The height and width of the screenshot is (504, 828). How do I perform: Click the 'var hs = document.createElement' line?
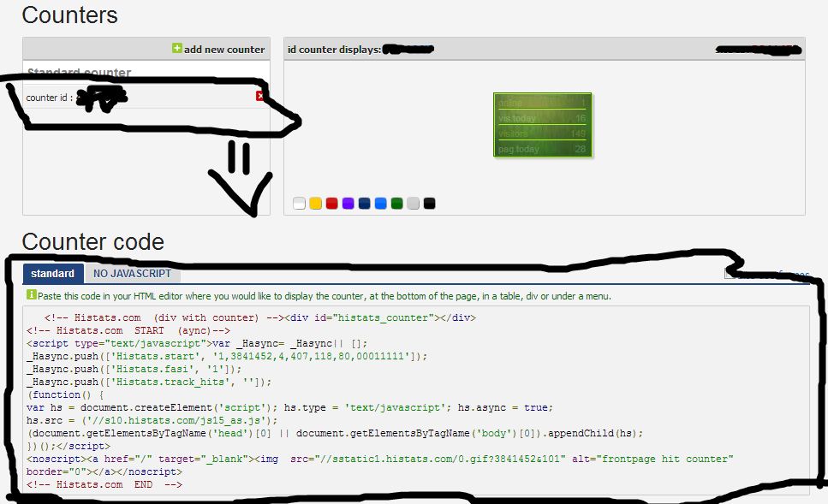290,407
